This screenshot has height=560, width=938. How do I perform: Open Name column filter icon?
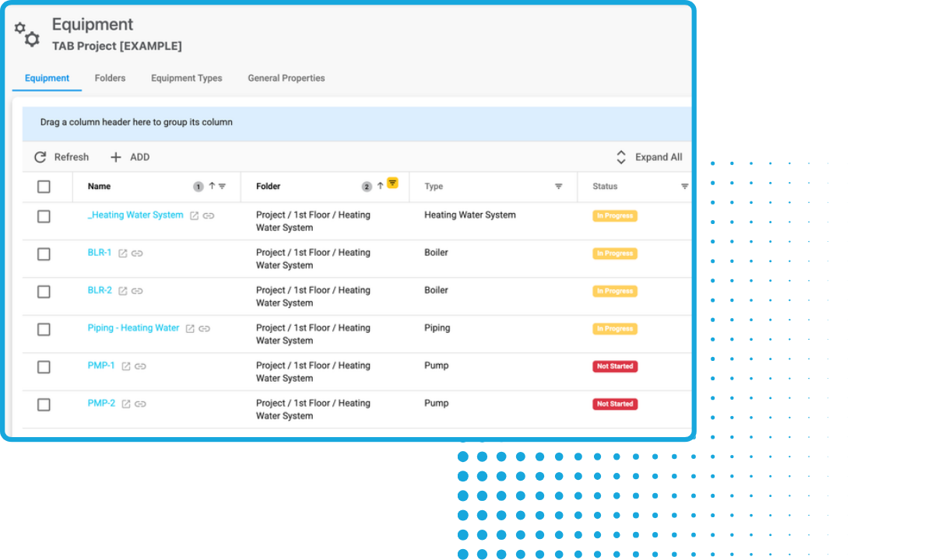[222, 187]
